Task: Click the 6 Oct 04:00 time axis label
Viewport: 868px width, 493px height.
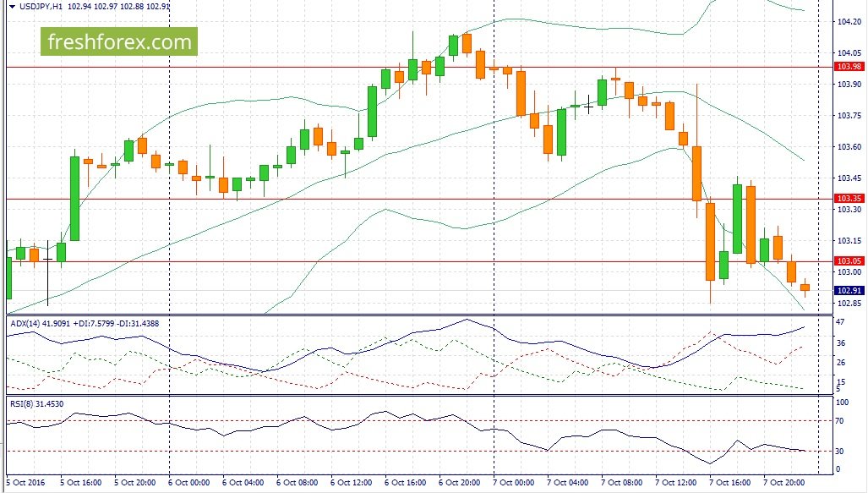Action: point(243,483)
